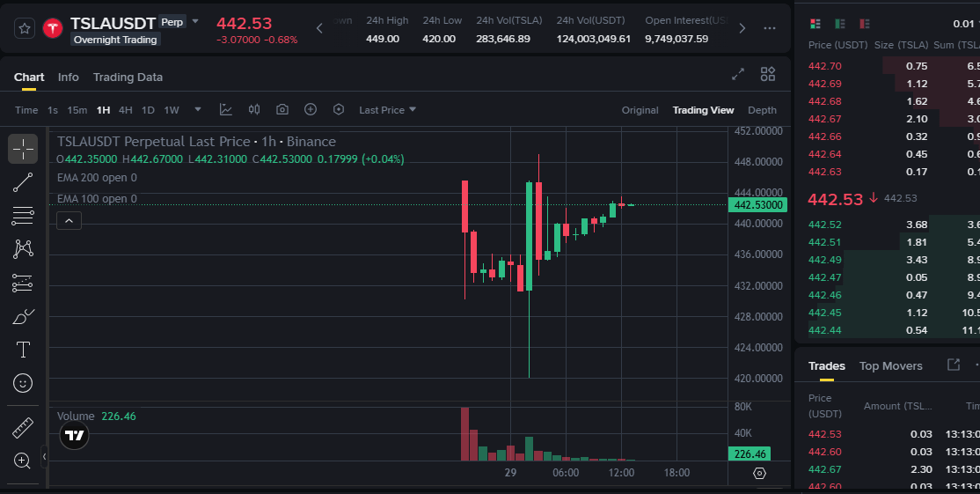Expand more time intervals dropdown
The height and width of the screenshot is (494, 980).
point(198,109)
